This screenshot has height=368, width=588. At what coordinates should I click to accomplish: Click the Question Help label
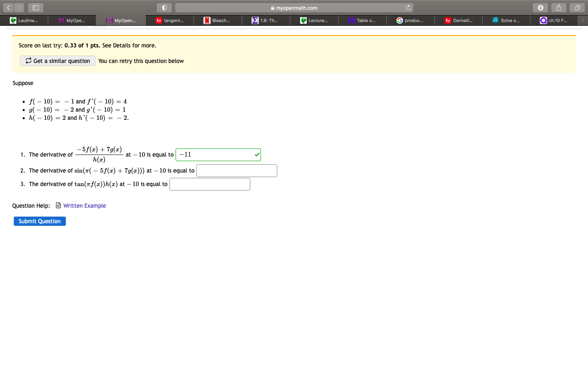31,206
